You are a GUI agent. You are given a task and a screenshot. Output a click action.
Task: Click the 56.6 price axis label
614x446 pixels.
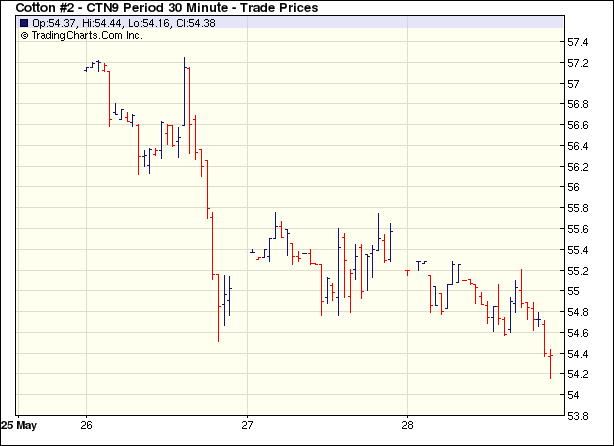click(x=579, y=126)
